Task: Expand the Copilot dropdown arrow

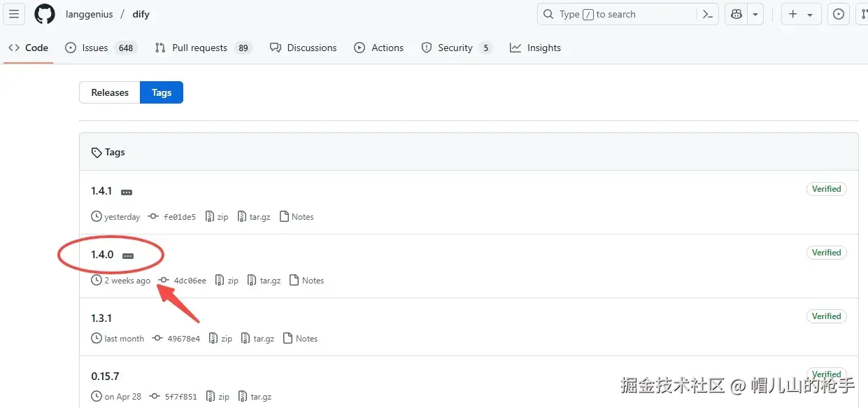Action: [x=756, y=14]
